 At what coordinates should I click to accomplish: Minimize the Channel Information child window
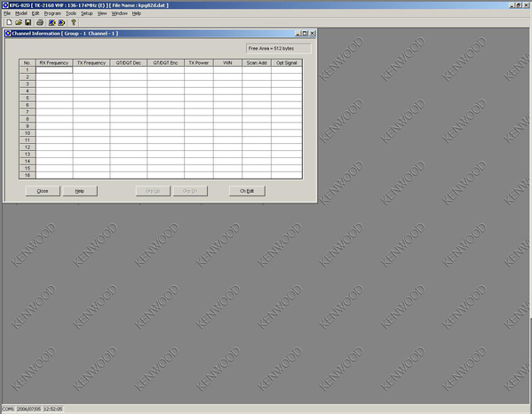click(x=298, y=33)
